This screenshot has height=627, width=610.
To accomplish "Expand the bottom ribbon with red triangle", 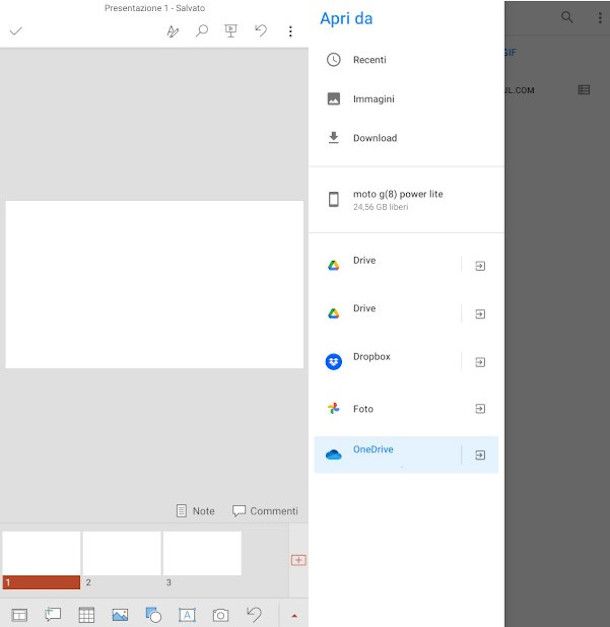I will coord(294,616).
